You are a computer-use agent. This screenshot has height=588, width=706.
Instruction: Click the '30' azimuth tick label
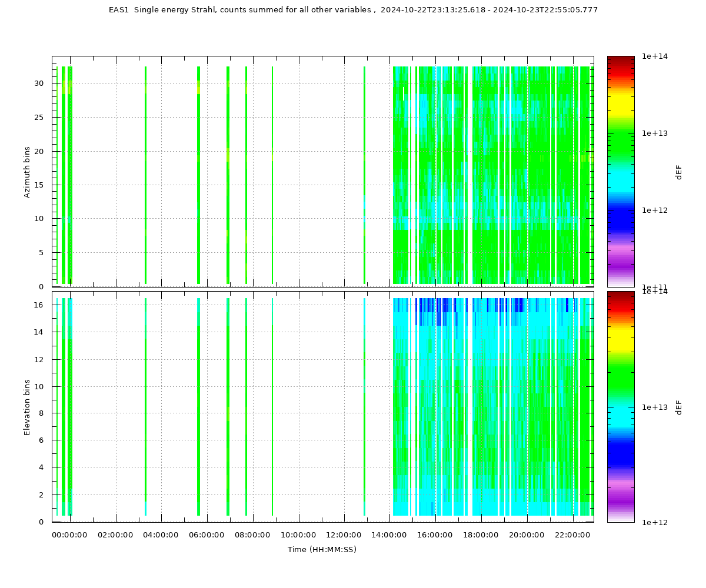coord(39,83)
